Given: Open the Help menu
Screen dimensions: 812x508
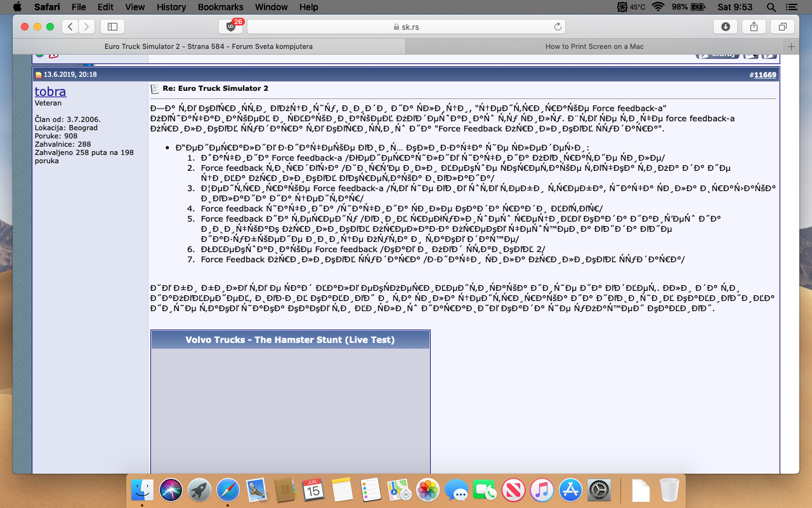Looking at the screenshot, I should 308,7.
